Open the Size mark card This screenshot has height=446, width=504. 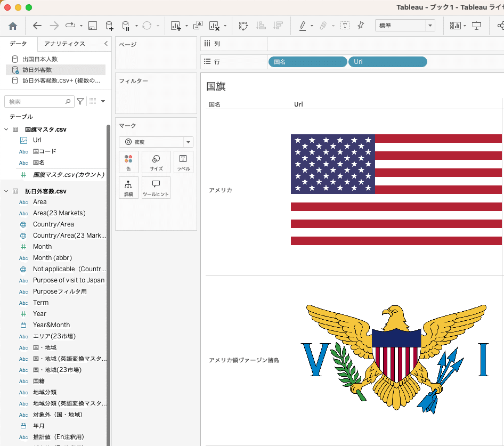pyautogui.click(x=156, y=162)
